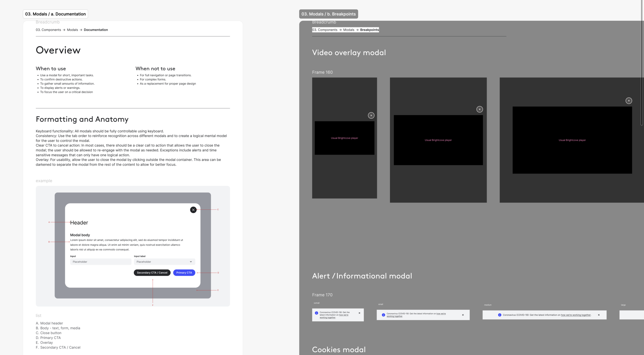This screenshot has width=644, height=355.
Task: Click the close icon on the leftmost video overlay modal
Action: tap(371, 115)
